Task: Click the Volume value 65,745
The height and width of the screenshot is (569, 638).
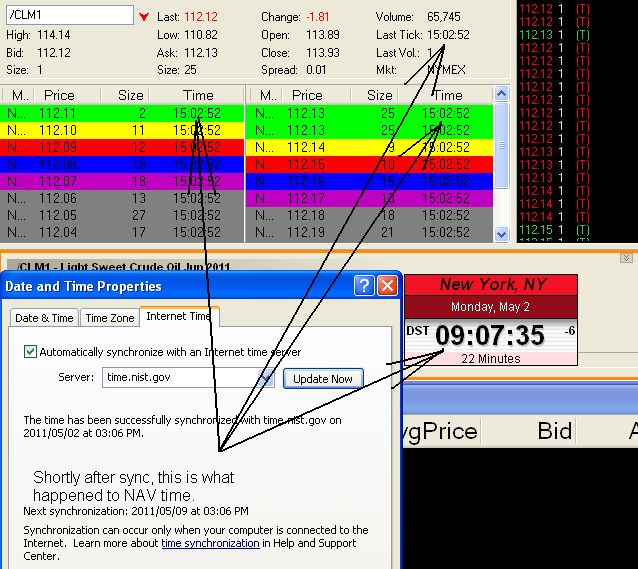Action: [444, 17]
